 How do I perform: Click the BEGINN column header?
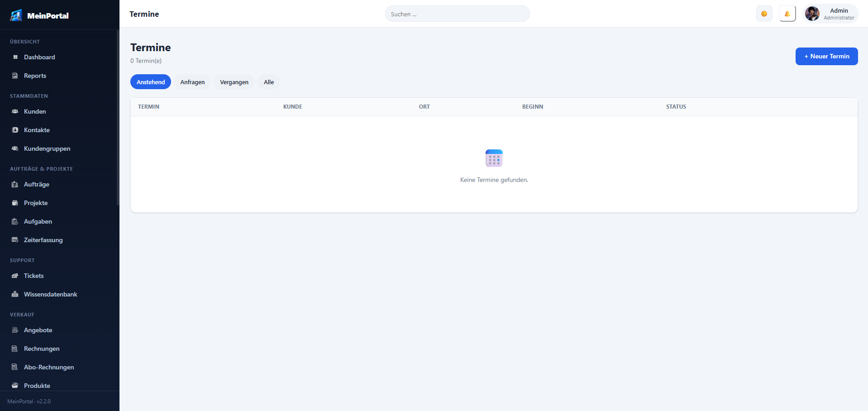(533, 107)
